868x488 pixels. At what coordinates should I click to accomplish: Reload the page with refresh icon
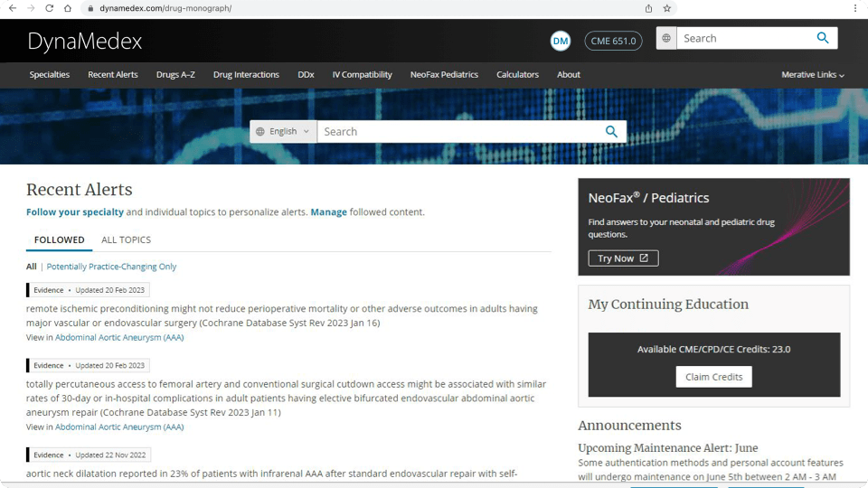pos(49,8)
